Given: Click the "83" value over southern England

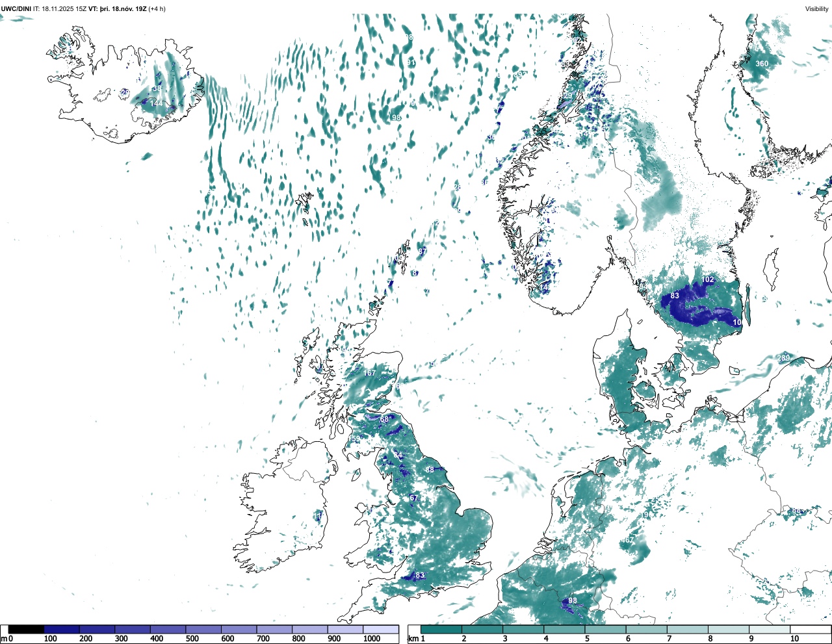Looking at the screenshot, I should coord(420,576).
